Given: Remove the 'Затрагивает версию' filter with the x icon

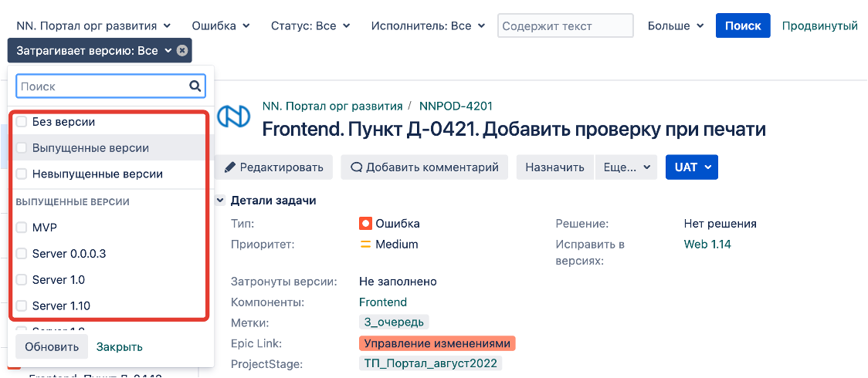Looking at the screenshot, I should coord(181,51).
